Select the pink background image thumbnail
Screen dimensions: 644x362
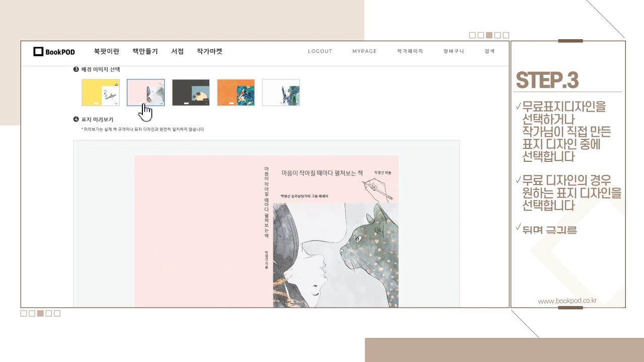pos(145,93)
